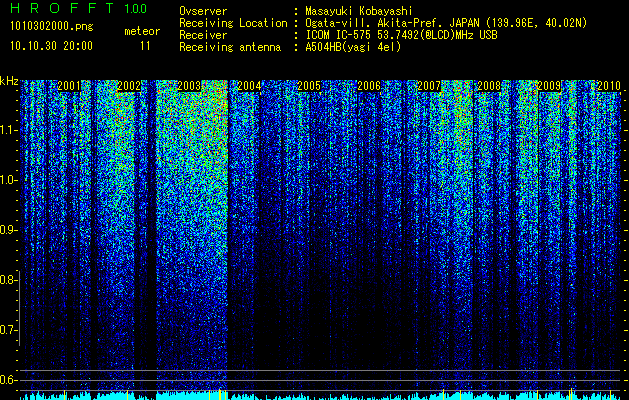This screenshot has height=400, width=629.
Task: Click the kHz axis unit label
Action: point(9,81)
